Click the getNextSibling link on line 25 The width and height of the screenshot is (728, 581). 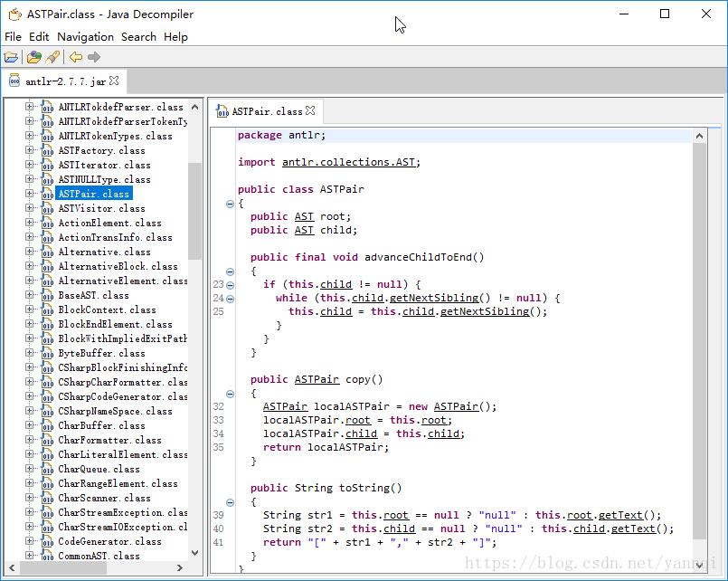click(484, 311)
